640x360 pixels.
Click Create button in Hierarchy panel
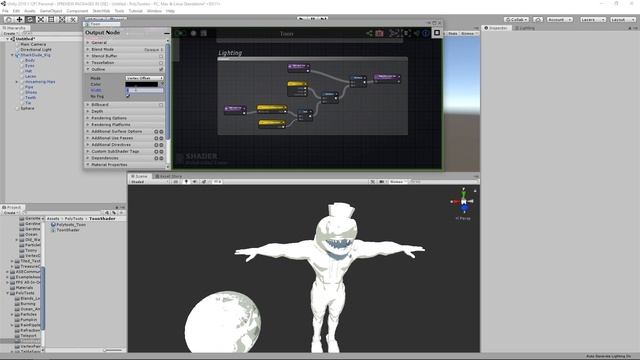10,33
